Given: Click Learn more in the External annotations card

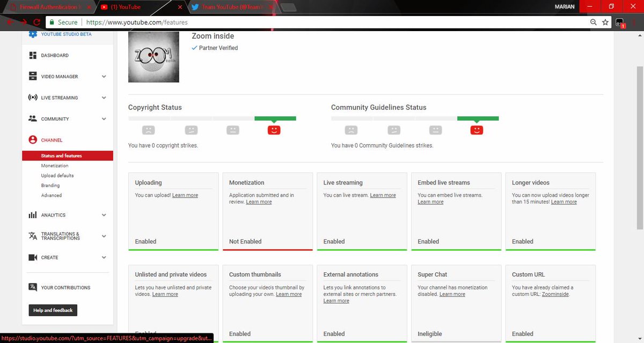Looking at the screenshot, I should click(336, 301).
